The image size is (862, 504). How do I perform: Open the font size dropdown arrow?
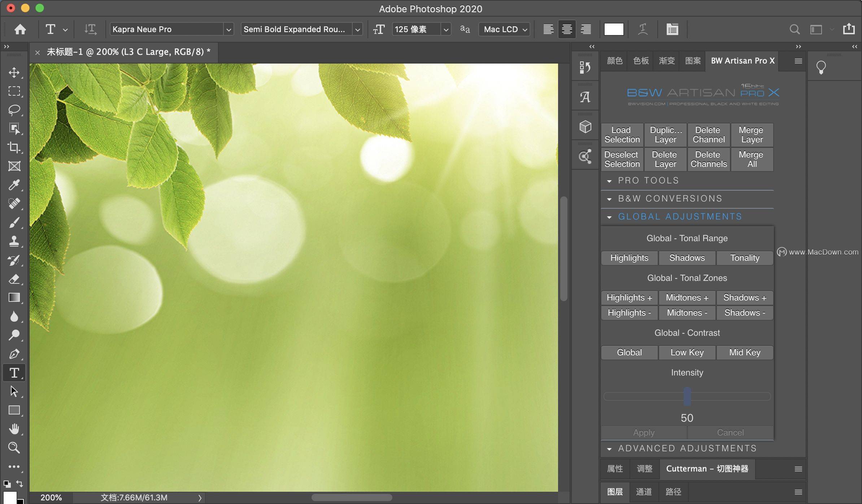pyautogui.click(x=446, y=30)
